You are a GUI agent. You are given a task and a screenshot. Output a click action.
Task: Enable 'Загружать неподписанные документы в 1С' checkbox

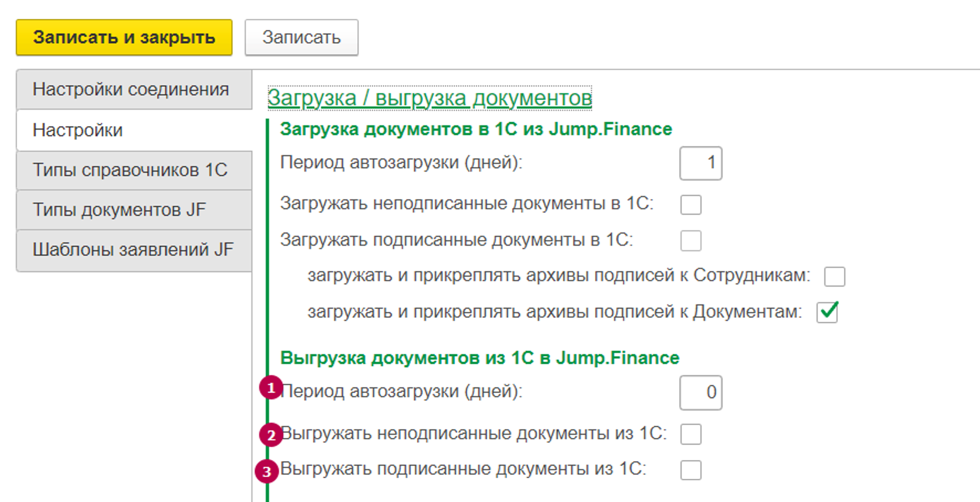pos(690,205)
